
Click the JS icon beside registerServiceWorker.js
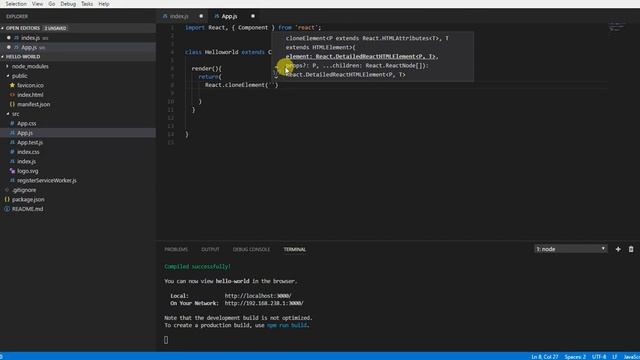click(12, 180)
